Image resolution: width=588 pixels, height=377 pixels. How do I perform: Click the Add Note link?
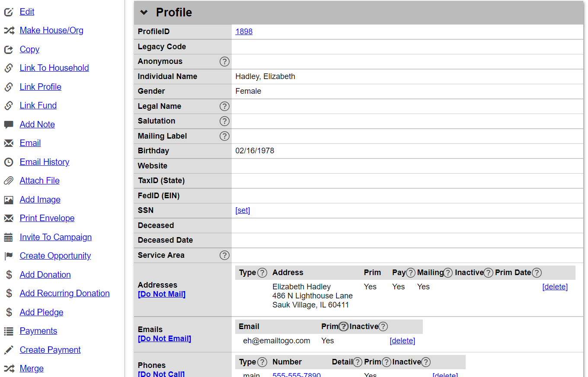(37, 124)
